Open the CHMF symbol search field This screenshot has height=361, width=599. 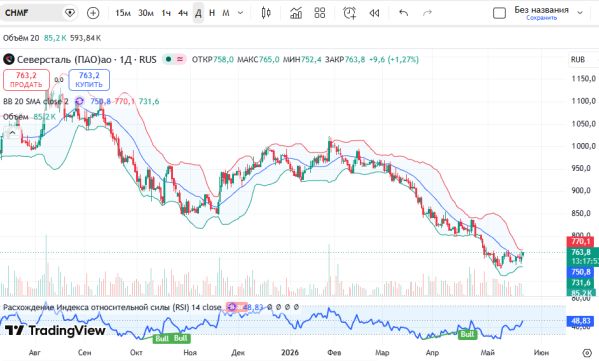(x=31, y=13)
